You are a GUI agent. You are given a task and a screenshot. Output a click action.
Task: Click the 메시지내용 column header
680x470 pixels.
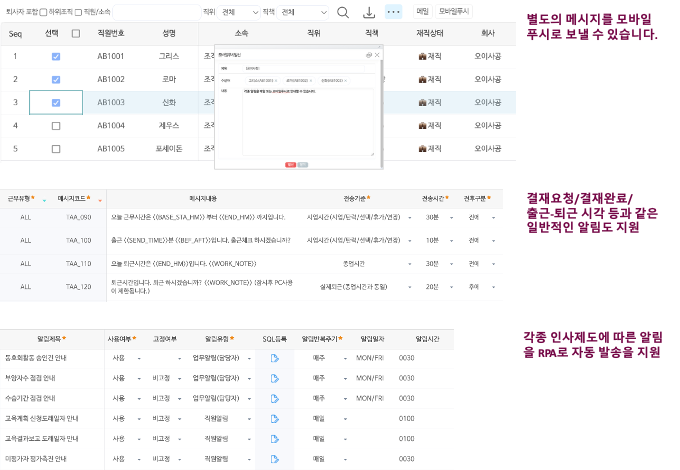203,199
